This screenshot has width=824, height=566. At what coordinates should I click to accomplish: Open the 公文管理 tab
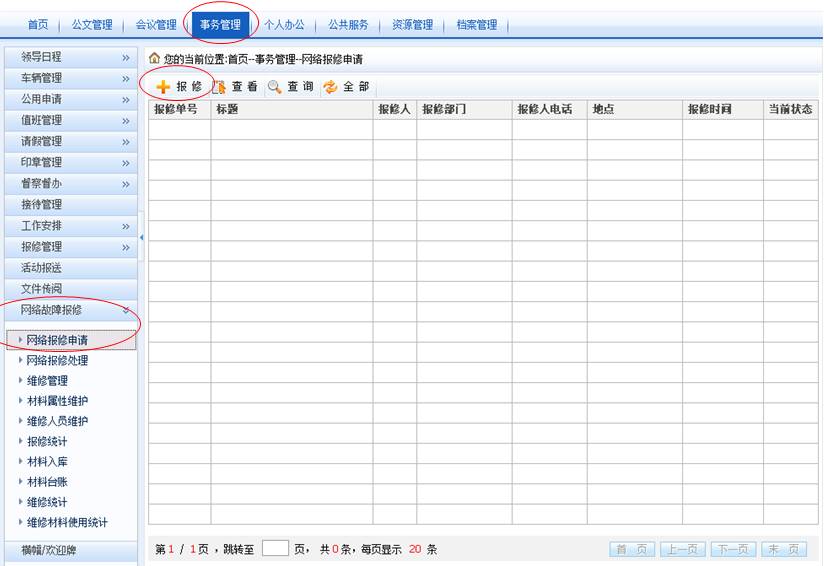(92, 25)
